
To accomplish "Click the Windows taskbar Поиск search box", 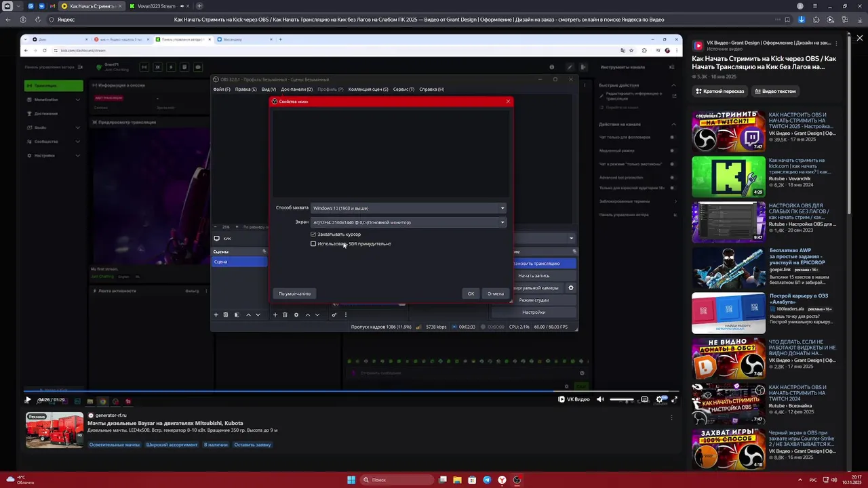I will coord(397,480).
